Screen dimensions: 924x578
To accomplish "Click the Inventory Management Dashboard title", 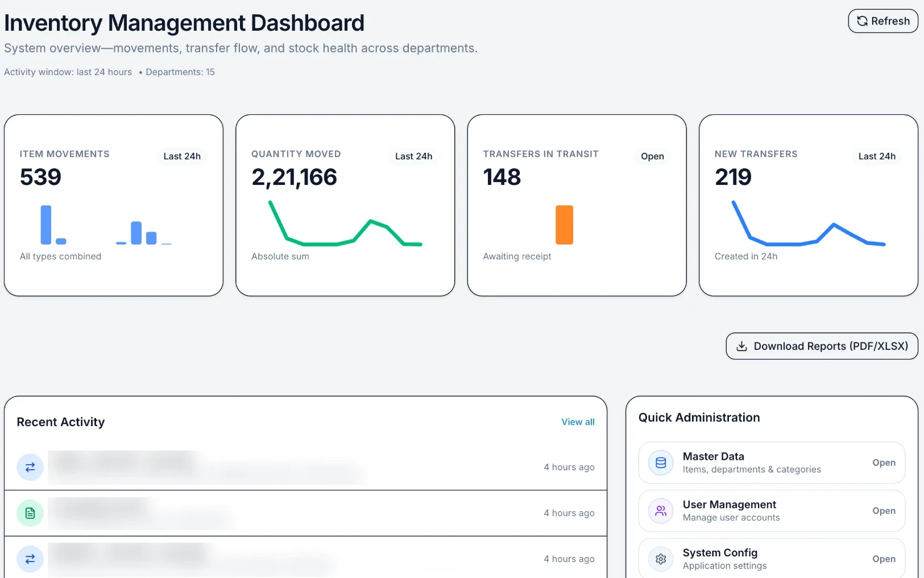I will point(184,23).
